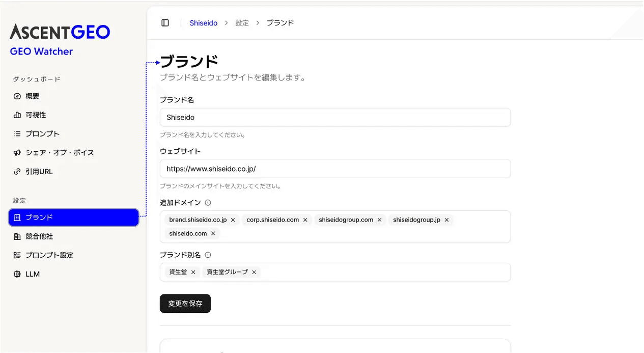This screenshot has width=644, height=353.
Task: Click the プロンプト設定 checklist icon
Action: [17, 255]
